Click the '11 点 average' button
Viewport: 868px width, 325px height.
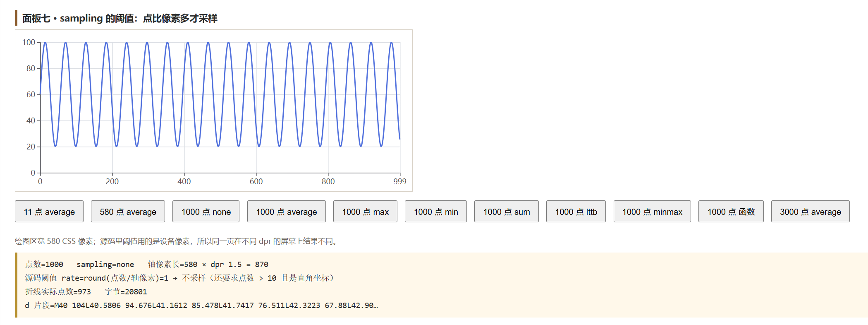(49, 212)
